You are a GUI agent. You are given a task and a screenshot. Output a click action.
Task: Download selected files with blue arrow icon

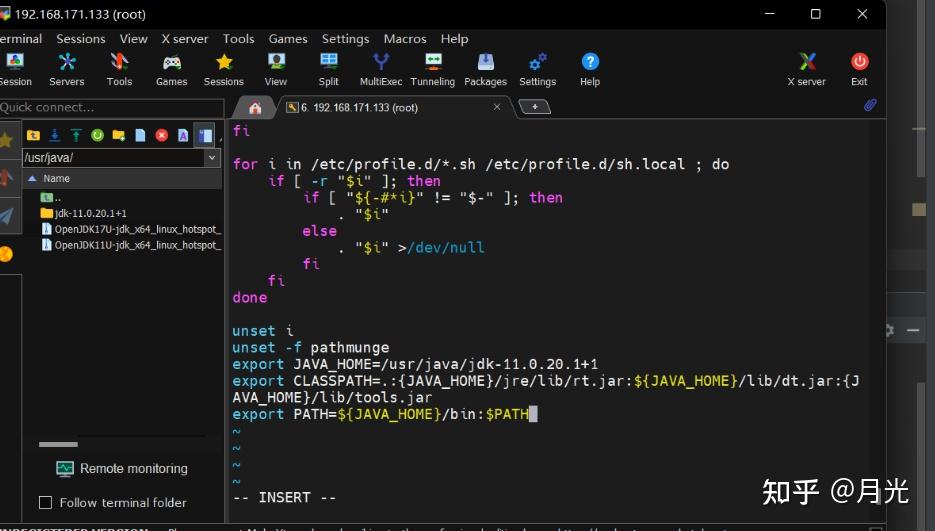pos(55,135)
